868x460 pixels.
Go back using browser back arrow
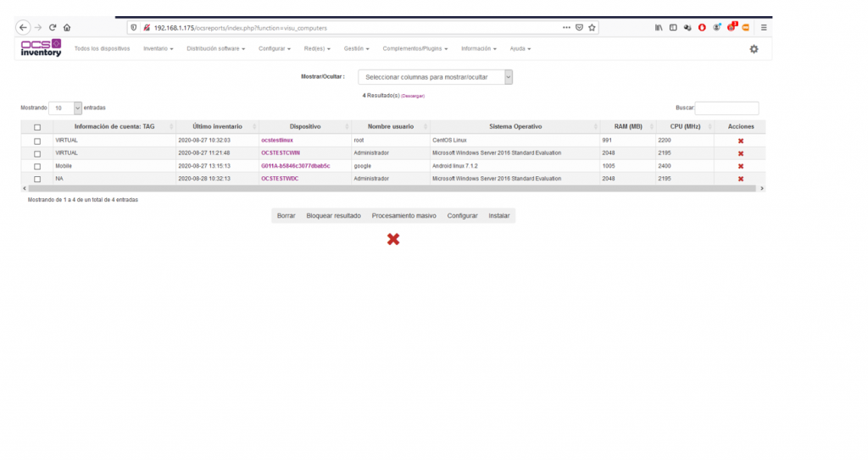click(23, 28)
